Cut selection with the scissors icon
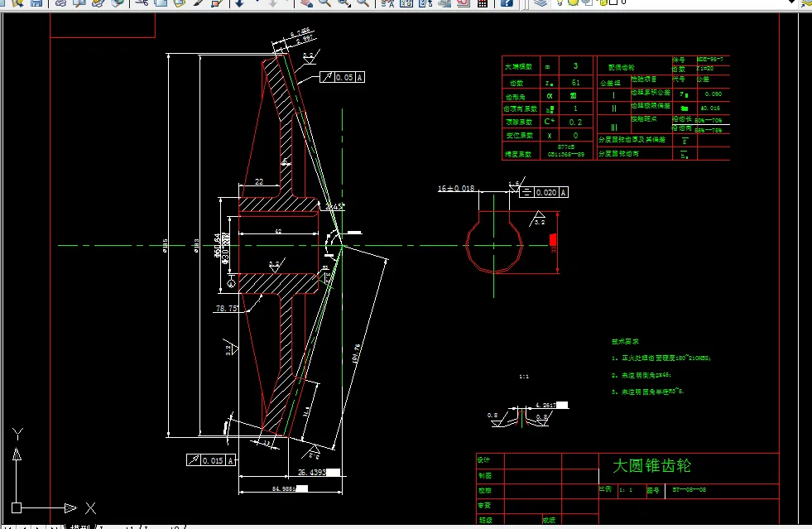This screenshot has height=529, width=812. 142,2
